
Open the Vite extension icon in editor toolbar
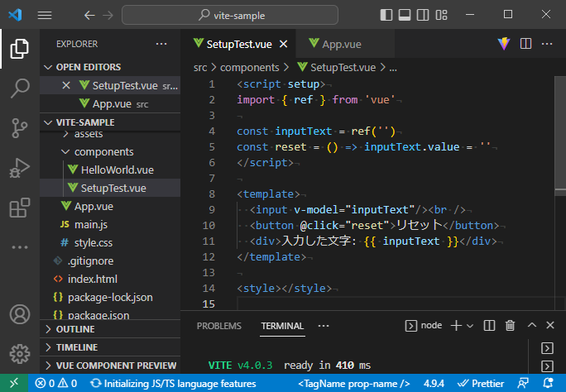tap(504, 44)
